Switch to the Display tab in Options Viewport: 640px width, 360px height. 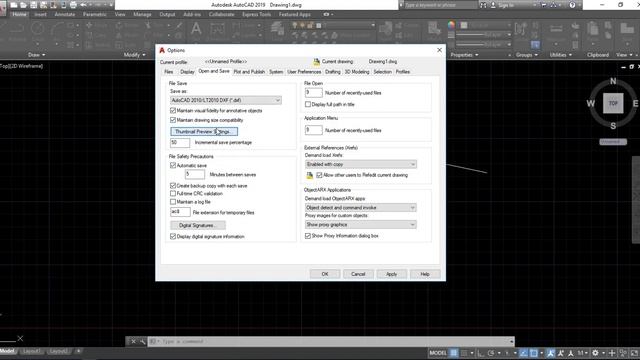pos(187,72)
